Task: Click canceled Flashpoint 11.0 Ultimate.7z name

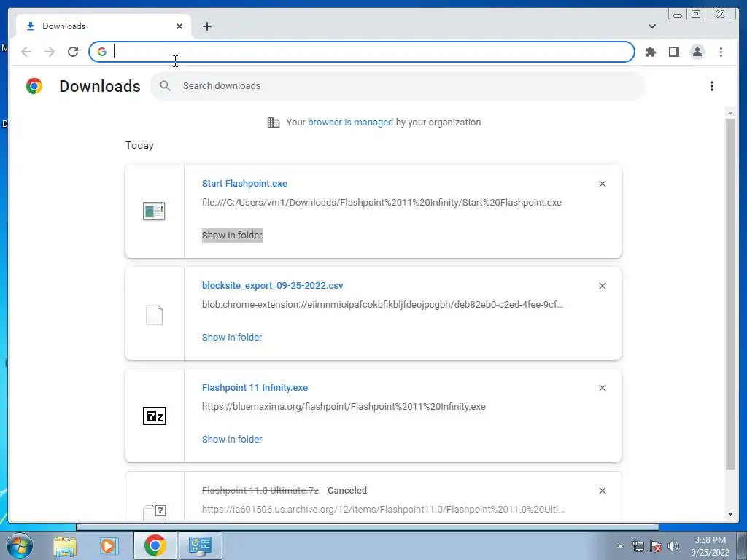Action: click(x=260, y=491)
